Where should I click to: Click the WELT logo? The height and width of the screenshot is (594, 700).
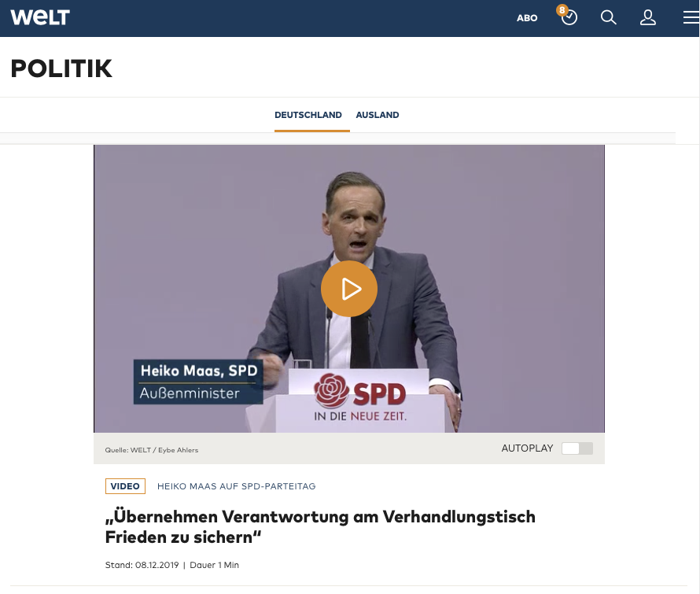click(x=40, y=17)
